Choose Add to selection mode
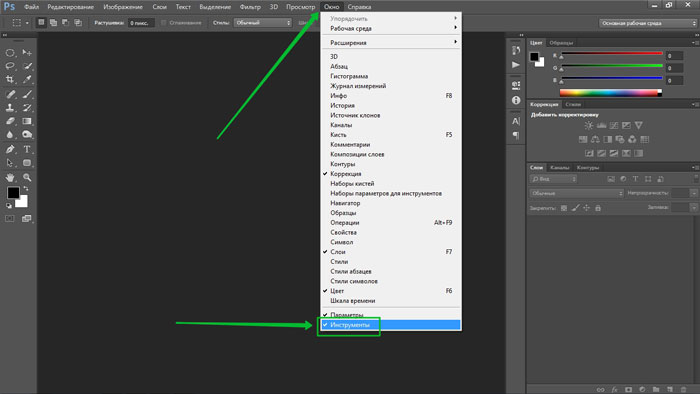This screenshot has height=394, width=700. point(54,22)
